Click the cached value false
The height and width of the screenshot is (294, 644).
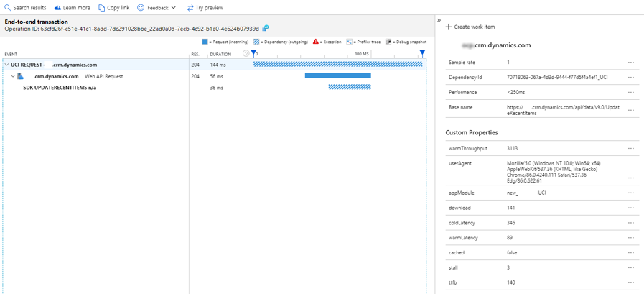(x=512, y=252)
